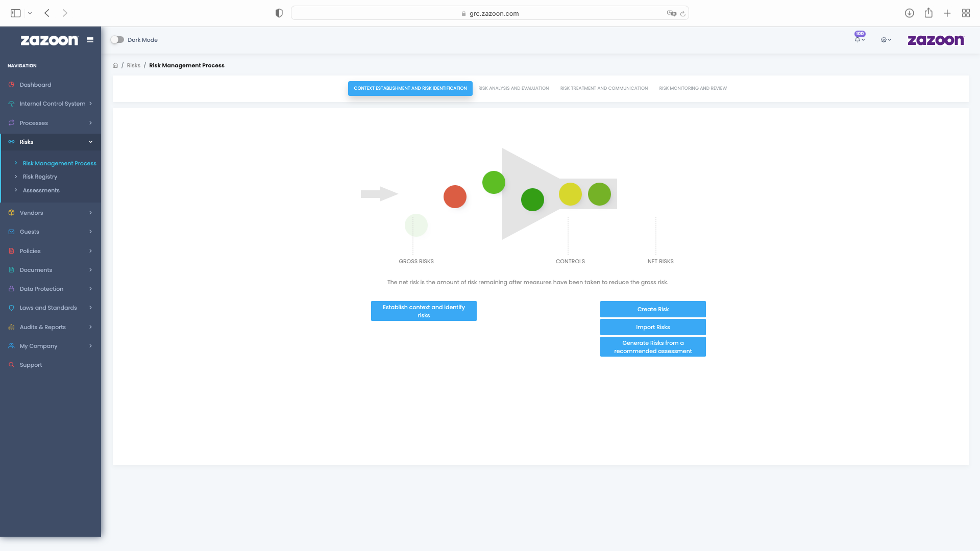This screenshot has height=551, width=980.
Task: Open Dashboard from sidebar
Action: pyautogui.click(x=35, y=85)
